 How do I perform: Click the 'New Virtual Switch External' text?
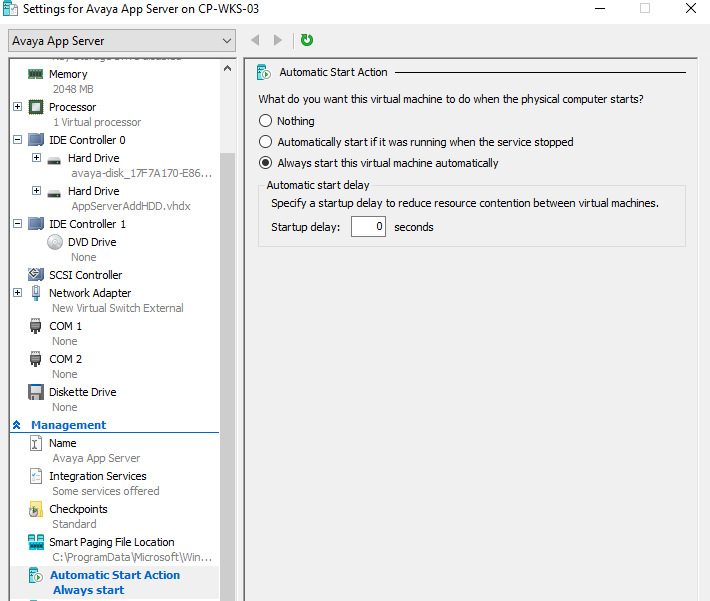pyautogui.click(x=118, y=308)
